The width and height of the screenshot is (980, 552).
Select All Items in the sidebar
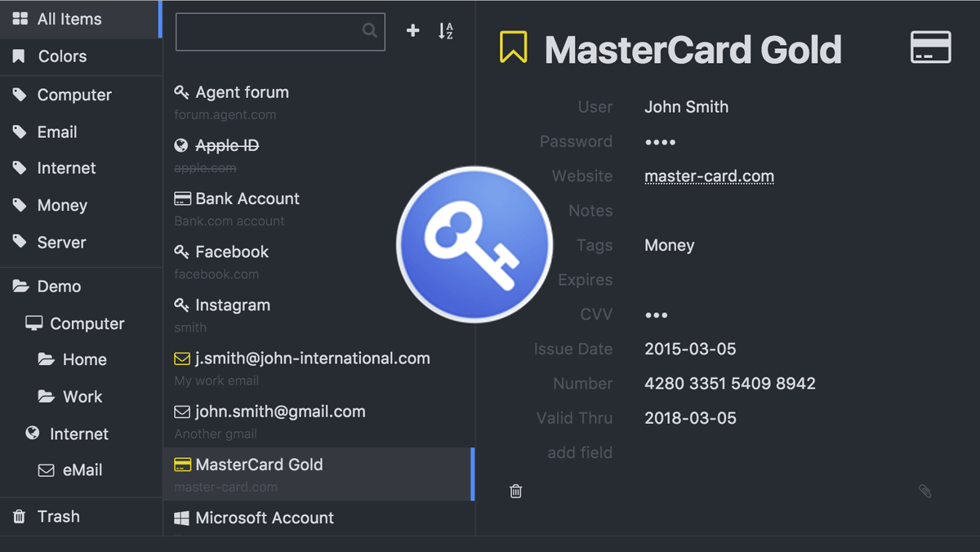click(x=80, y=19)
